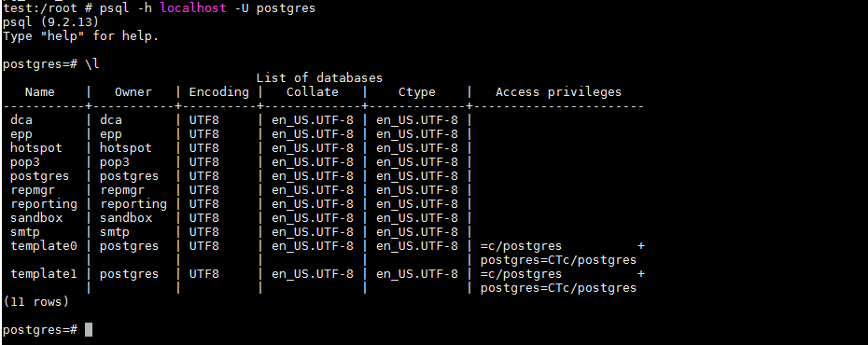This screenshot has width=868, height=345.
Task: Click the \l command text
Action: pyautogui.click(x=91, y=64)
